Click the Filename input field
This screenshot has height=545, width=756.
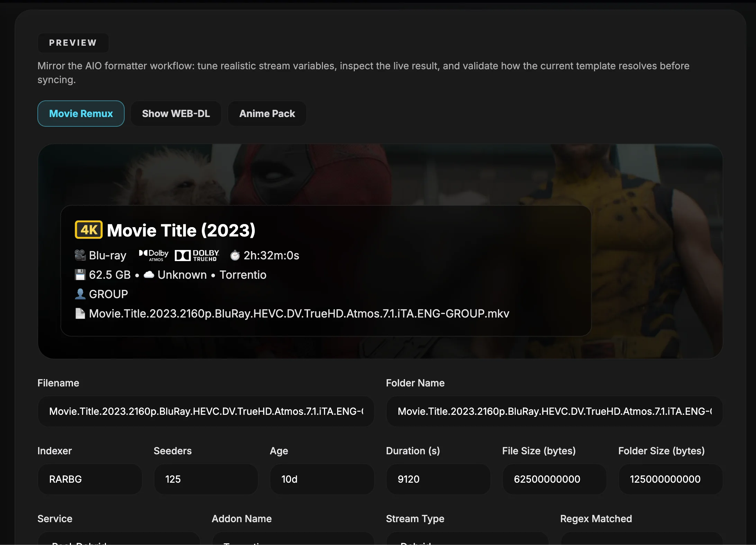pos(206,411)
